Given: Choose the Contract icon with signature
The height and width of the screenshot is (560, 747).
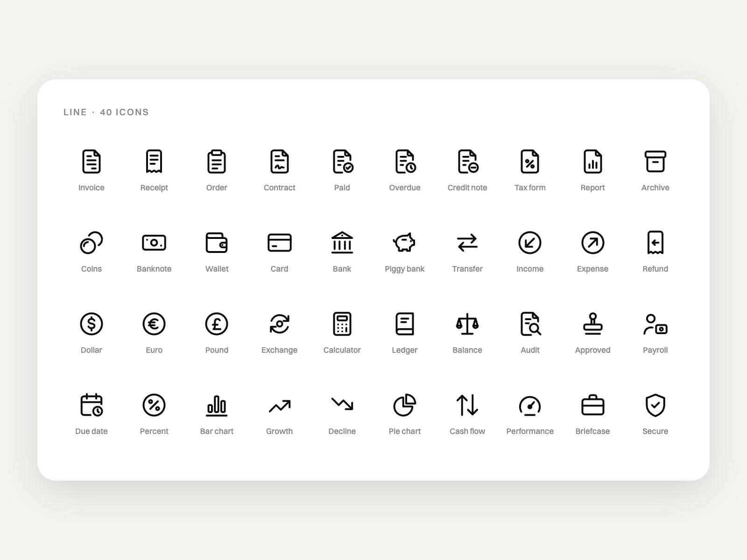Looking at the screenshot, I should click(x=279, y=161).
